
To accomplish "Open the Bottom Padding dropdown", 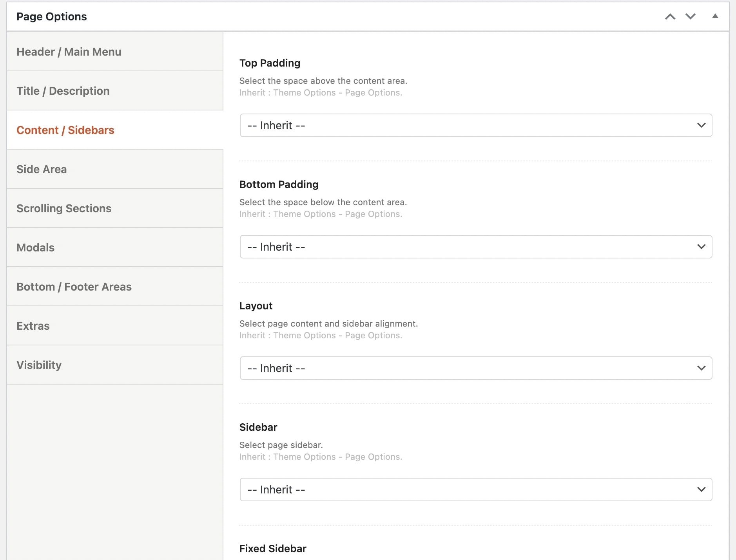I will (476, 247).
